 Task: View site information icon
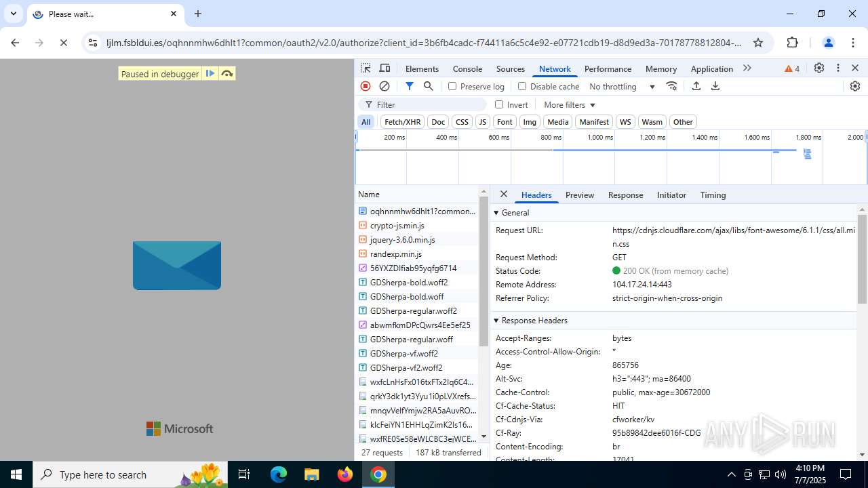point(93,43)
